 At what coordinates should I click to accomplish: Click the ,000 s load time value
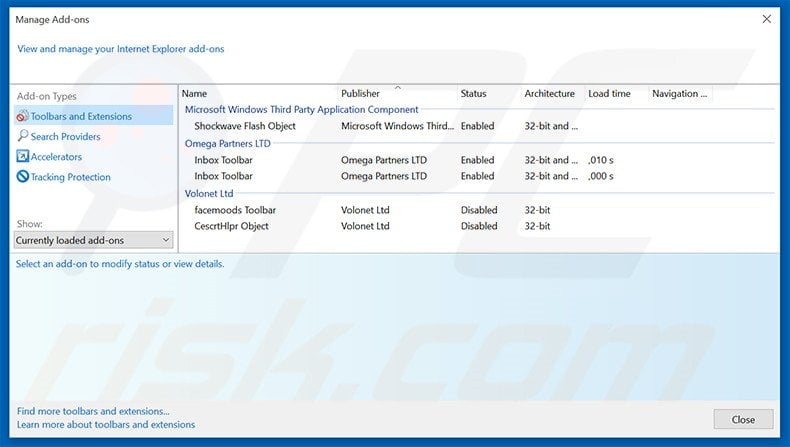(x=601, y=176)
